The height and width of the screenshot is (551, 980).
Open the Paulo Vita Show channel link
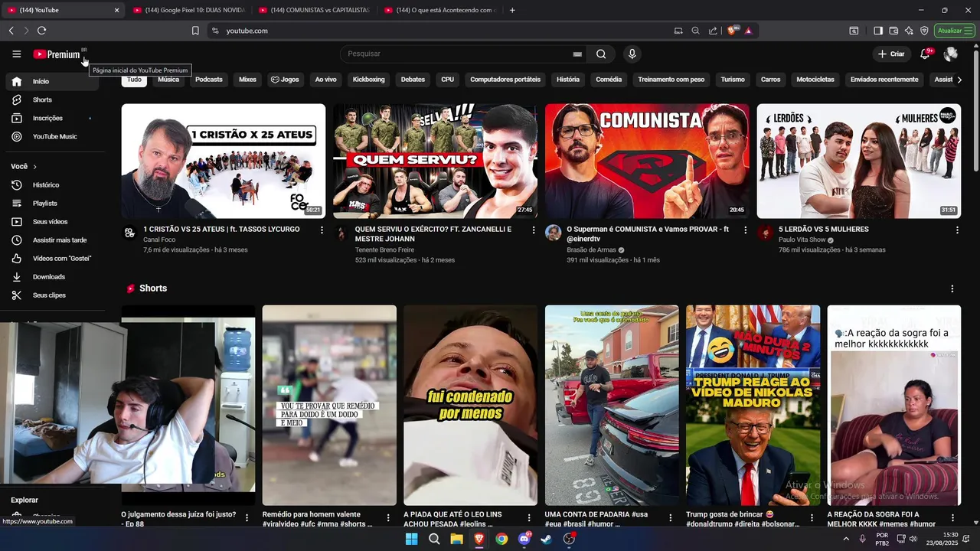[802, 240]
